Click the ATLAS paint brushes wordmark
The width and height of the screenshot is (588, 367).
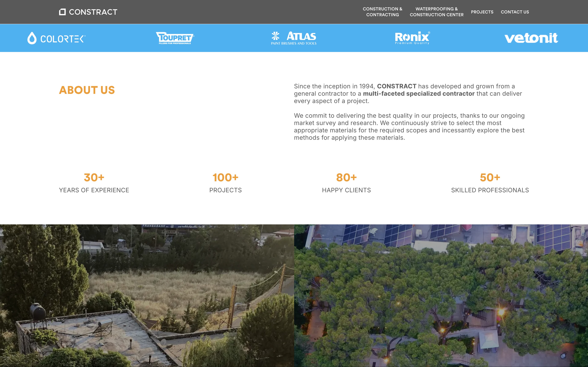(301, 36)
